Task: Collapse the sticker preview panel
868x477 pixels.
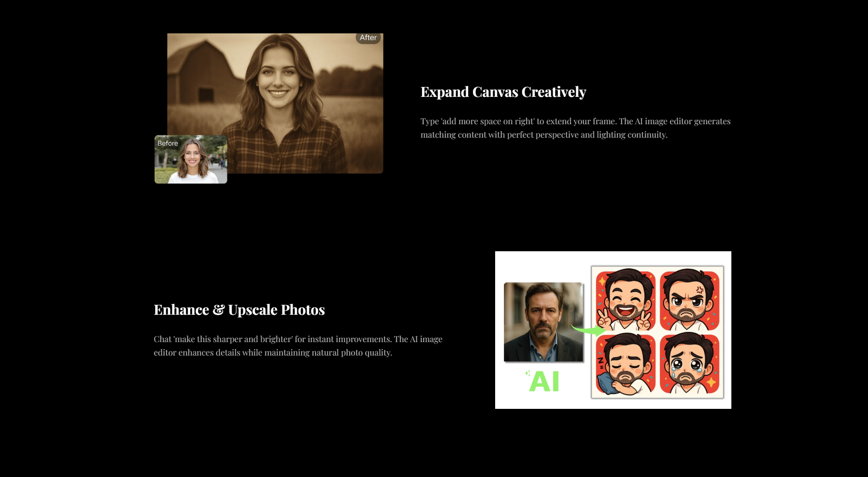Action: click(613, 330)
